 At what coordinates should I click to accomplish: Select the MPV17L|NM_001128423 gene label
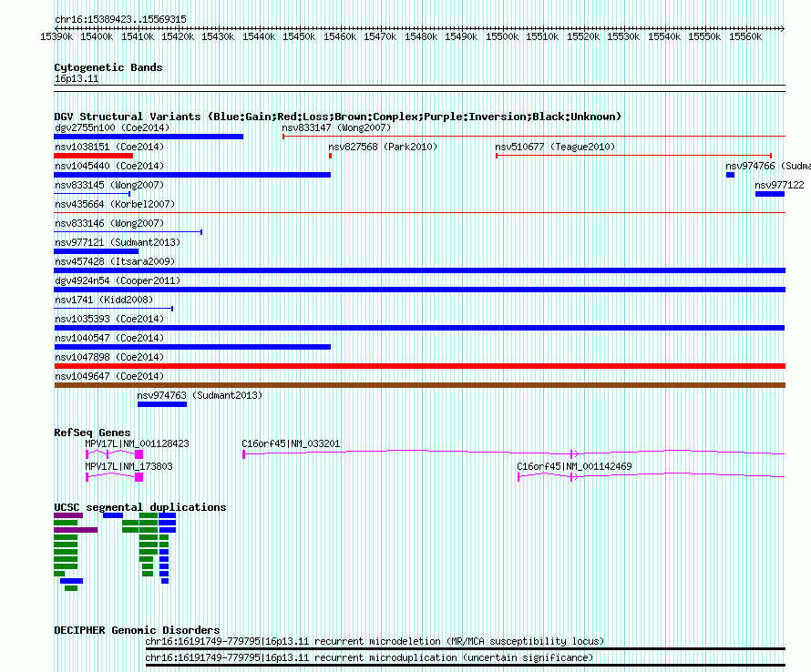(137, 443)
